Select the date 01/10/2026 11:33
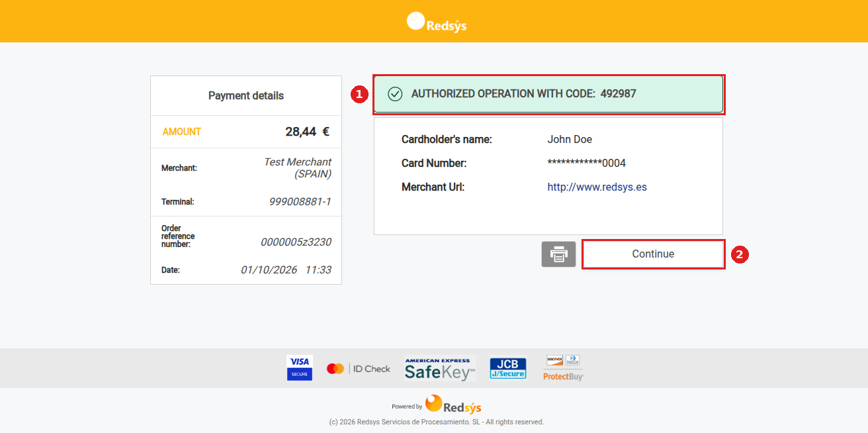 [x=286, y=269]
